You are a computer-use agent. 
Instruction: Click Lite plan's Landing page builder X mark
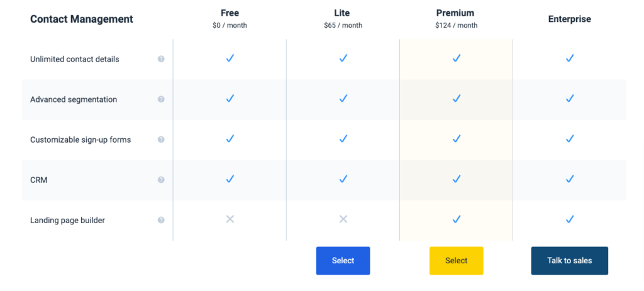coord(343,219)
